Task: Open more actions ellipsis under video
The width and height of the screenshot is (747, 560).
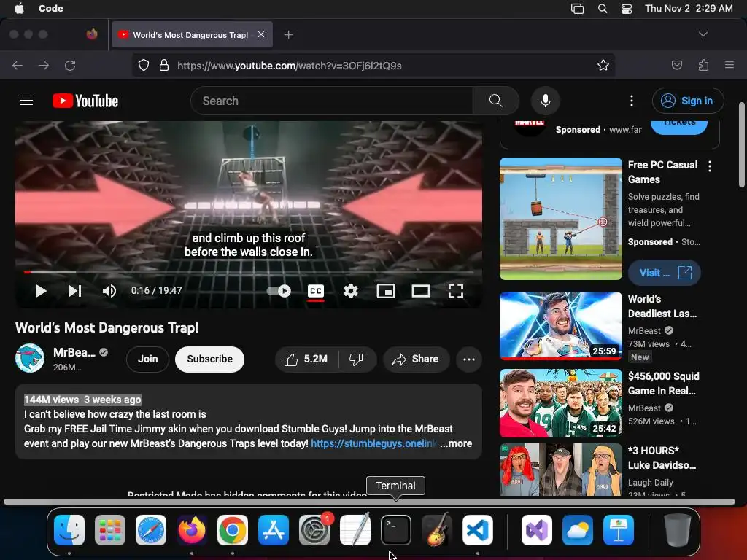Action: coord(469,359)
